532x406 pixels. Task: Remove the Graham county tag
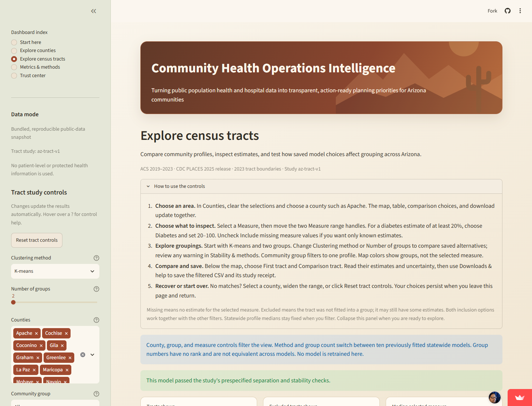point(38,358)
